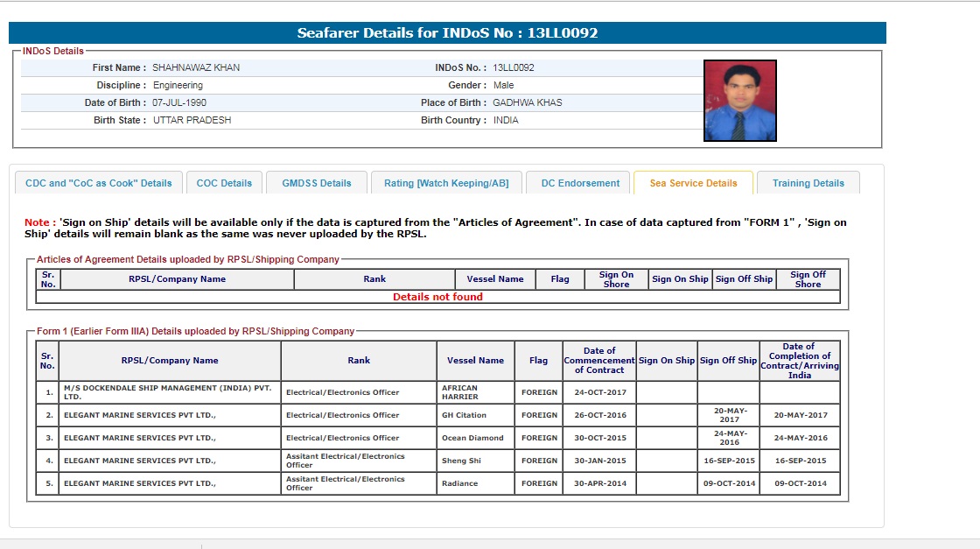Image resolution: width=980 pixels, height=549 pixels.
Task: Click the AFRICAN HARRIER vessel name cell
Action: [x=479, y=392]
